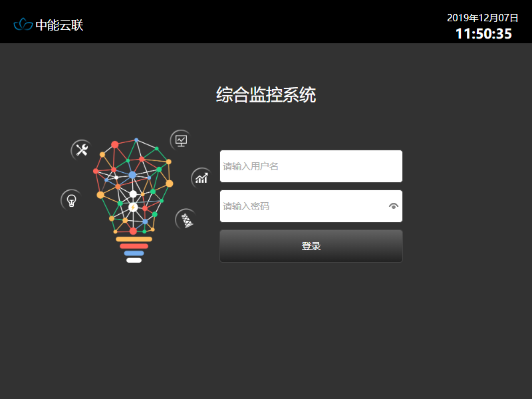
Task: Click the wrench and screwdriver tools icon
Action: [x=81, y=150]
